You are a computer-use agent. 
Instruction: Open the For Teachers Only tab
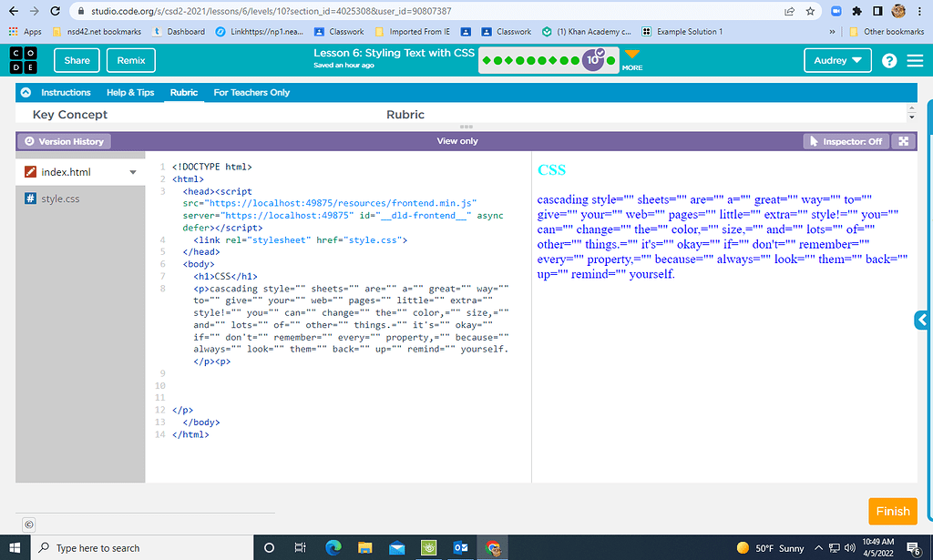[x=252, y=92]
